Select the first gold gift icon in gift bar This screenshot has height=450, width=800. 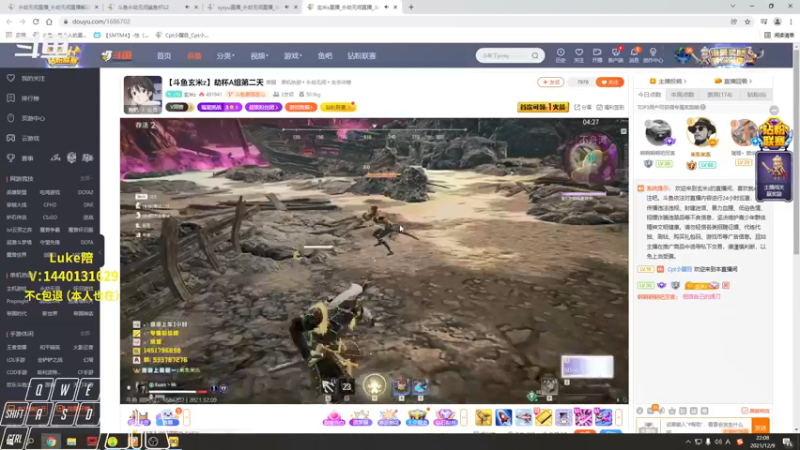pyautogui.click(x=483, y=417)
